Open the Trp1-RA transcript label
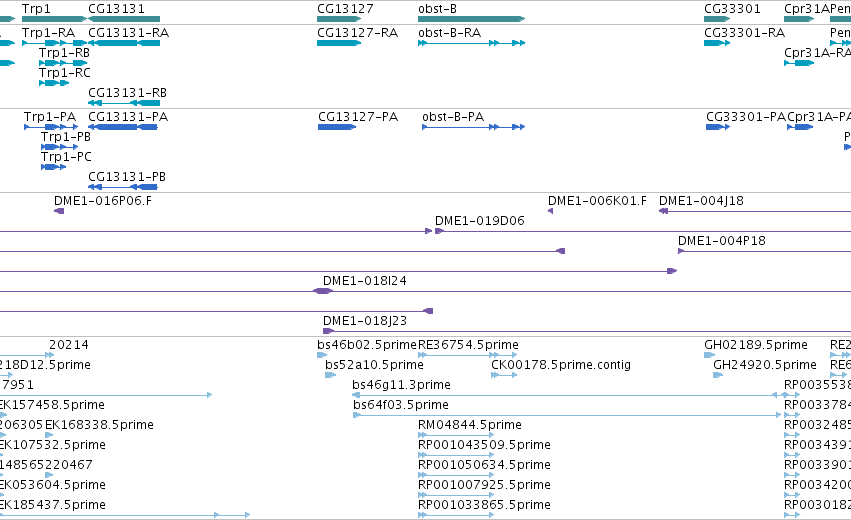 (x=48, y=33)
